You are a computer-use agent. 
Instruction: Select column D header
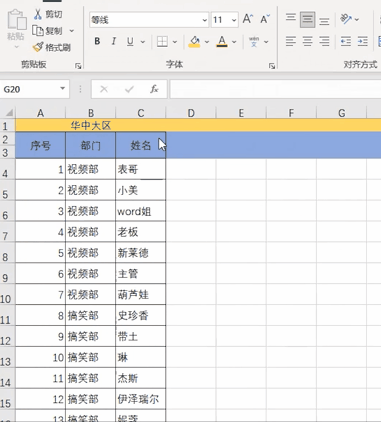(x=191, y=113)
